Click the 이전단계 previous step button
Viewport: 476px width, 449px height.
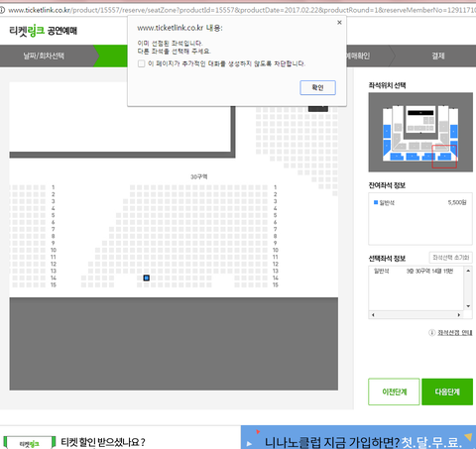pos(394,392)
